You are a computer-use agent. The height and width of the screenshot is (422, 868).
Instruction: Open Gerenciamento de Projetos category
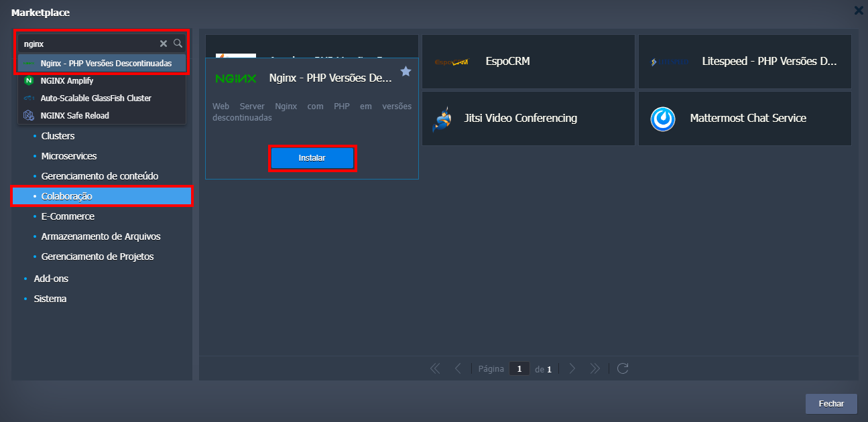coord(97,257)
